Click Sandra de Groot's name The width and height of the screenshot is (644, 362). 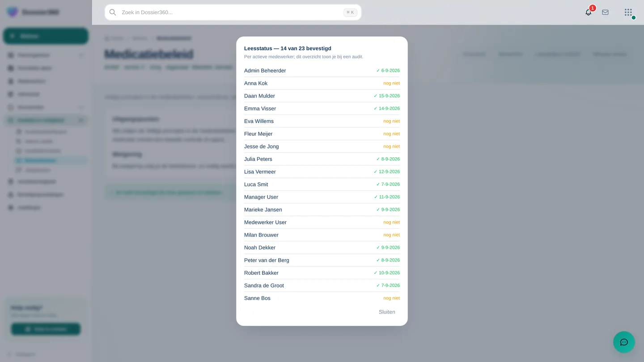click(x=264, y=286)
